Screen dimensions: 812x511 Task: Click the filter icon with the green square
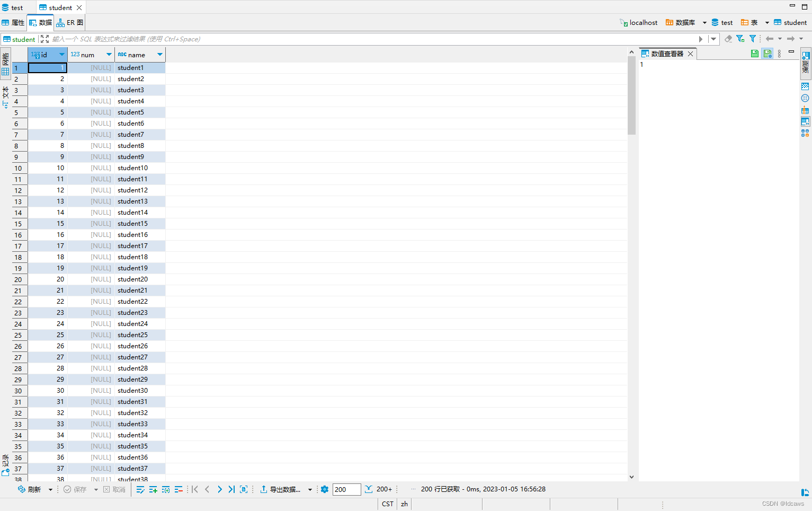click(x=740, y=39)
